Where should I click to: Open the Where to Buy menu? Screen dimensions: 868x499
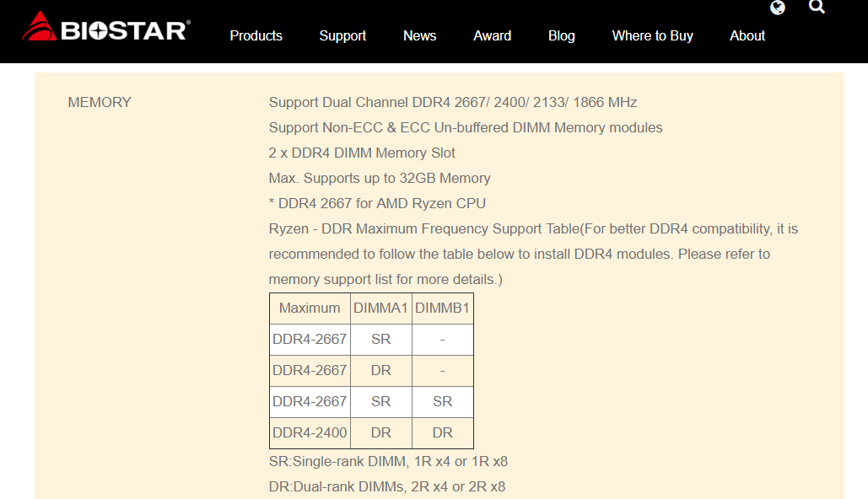point(652,36)
